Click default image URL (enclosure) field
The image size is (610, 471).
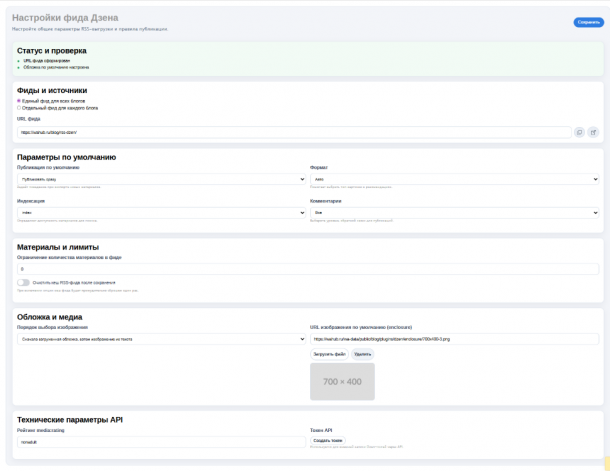(454, 339)
